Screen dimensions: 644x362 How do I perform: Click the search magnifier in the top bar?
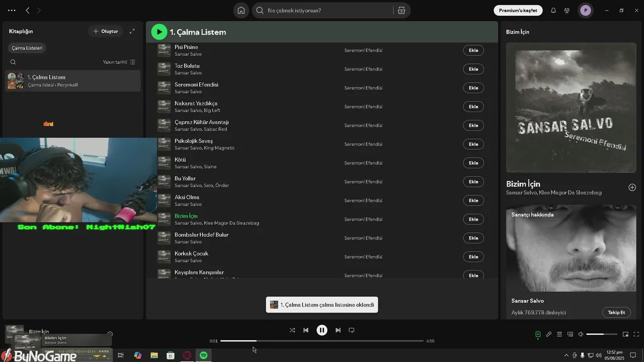[260, 11]
